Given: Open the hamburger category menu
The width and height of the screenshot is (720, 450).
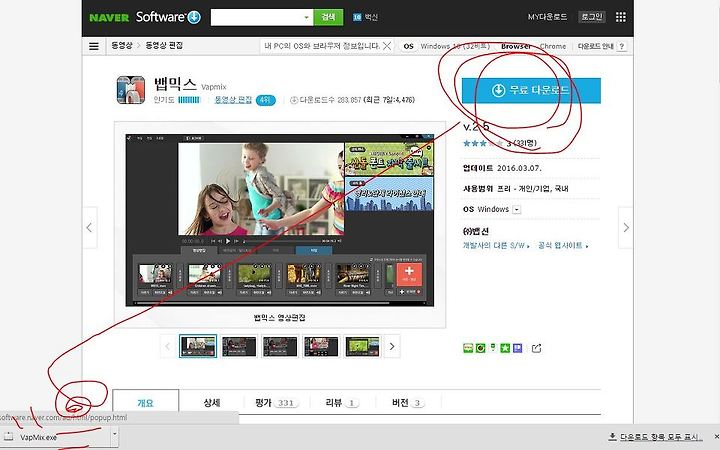Looking at the screenshot, I should pyautogui.click(x=94, y=46).
